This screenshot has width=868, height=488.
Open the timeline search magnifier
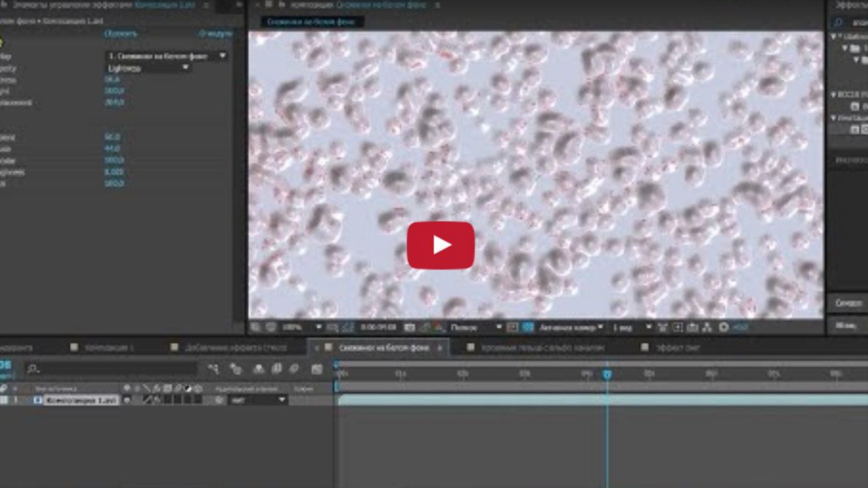point(32,369)
